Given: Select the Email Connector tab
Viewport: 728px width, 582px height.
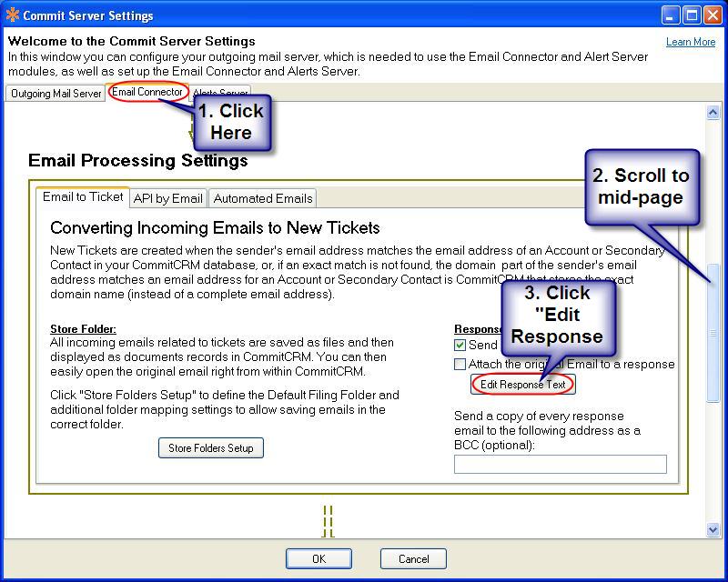Looking at the screenshot, I should [147, 92].
